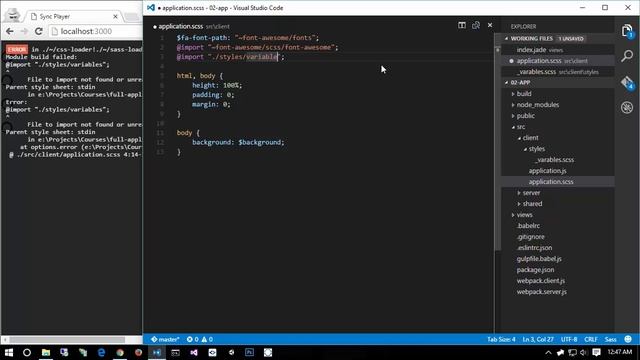Open the Windows Start menu
Image resolution: width=640 pixels, height=360 pixels.
[9, 352]
